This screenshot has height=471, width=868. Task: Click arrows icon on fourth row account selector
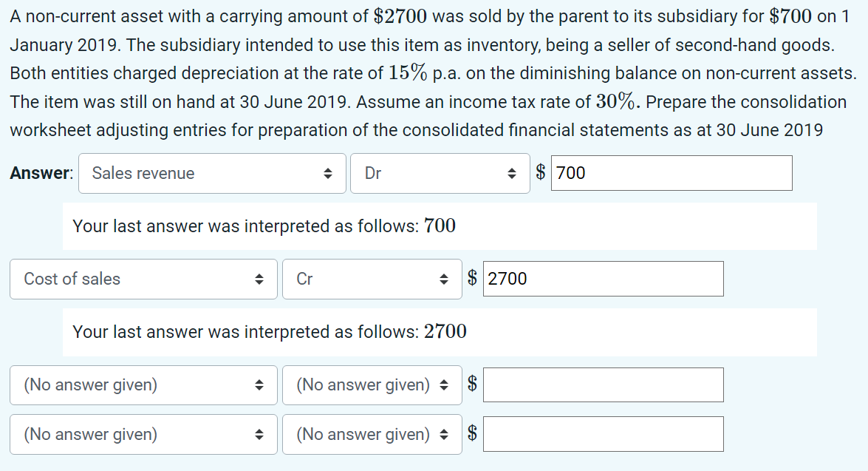259,434
